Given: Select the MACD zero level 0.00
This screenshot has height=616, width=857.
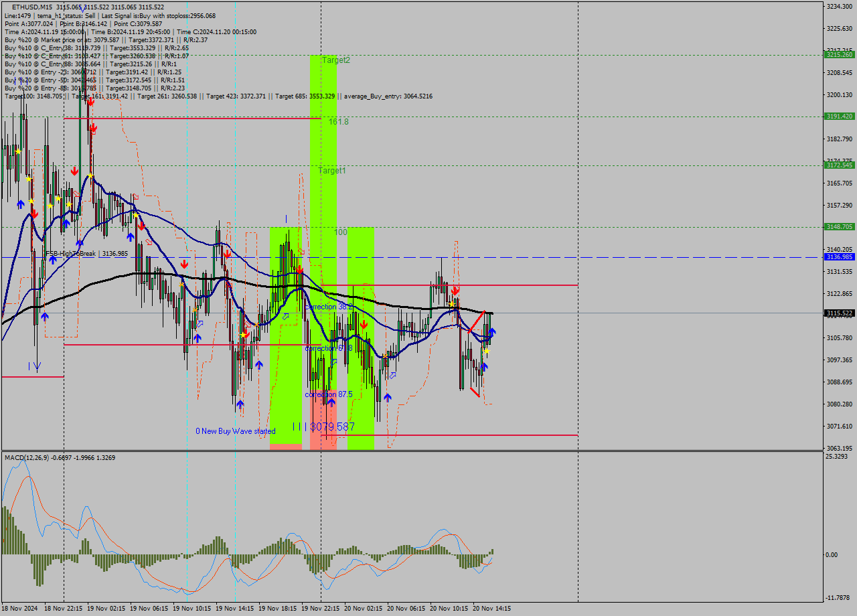Looking at the screenshot, I should (x=831, y=554).
